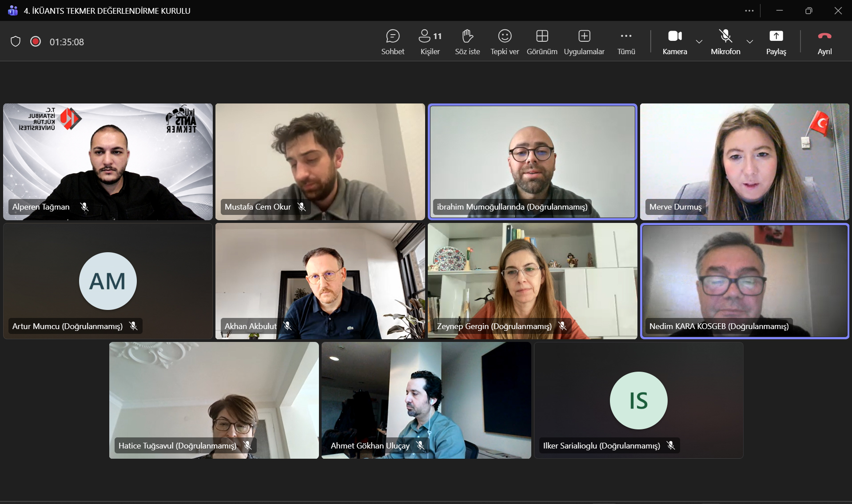Open the title bar three-dots menu
This screenshot has height=504, width=852.
(x=749, y=11)
